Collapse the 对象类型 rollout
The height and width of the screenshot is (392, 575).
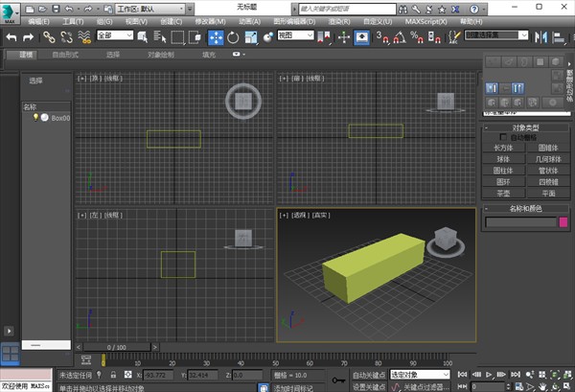click(524, 127)
